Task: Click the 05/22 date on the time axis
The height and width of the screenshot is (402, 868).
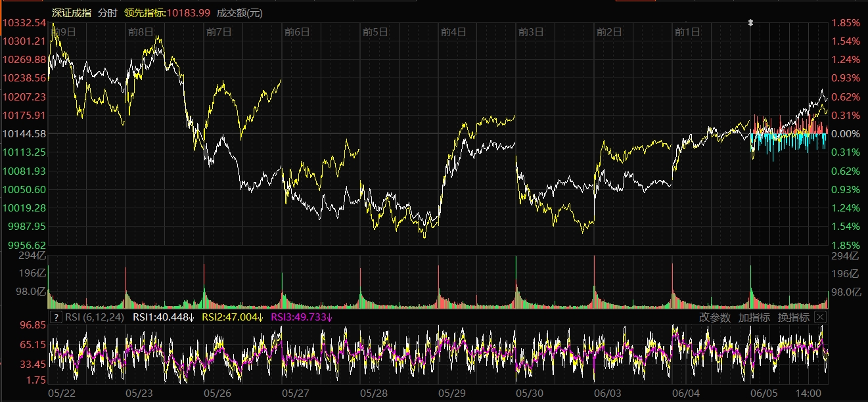Action: (61, 393)
